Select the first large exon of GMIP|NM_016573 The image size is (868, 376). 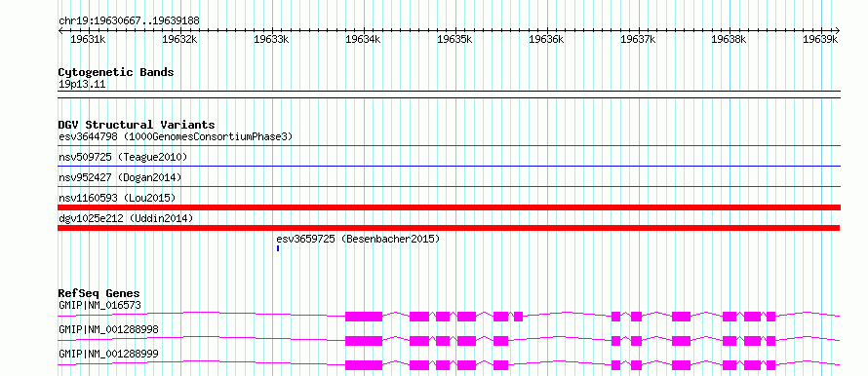click(364, 317)
